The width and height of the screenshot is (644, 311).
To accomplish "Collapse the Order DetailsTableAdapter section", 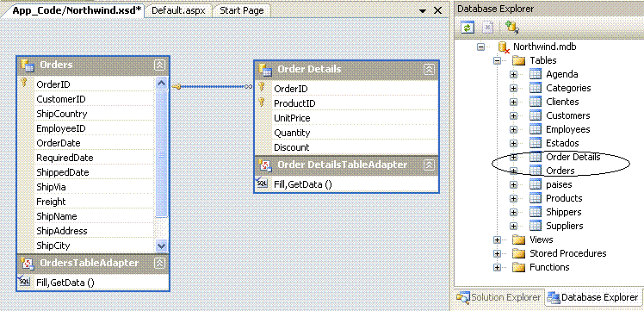I will [x=429, y=165].
